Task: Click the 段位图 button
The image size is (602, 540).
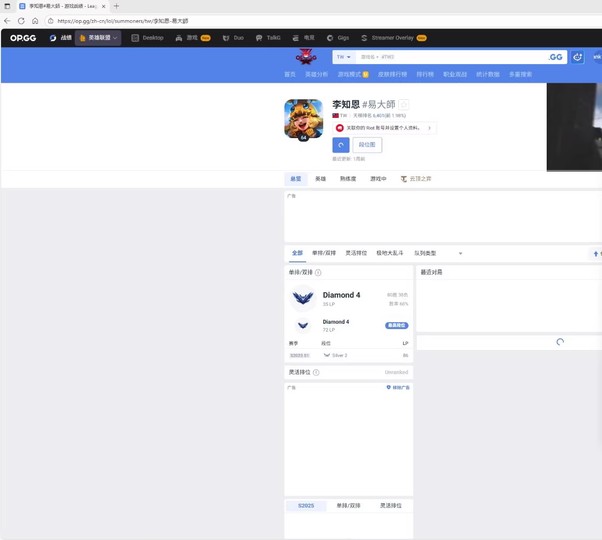Action: click(367, 145)
